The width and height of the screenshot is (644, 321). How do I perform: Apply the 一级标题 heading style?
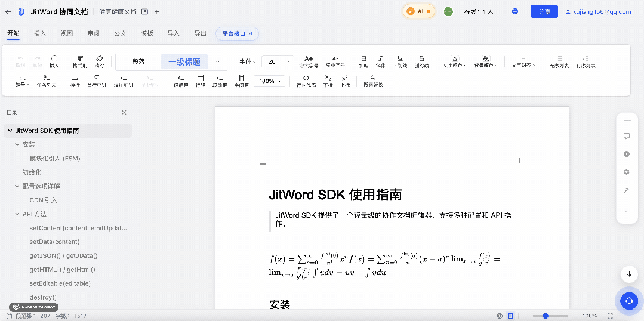[x=184, y=62]
